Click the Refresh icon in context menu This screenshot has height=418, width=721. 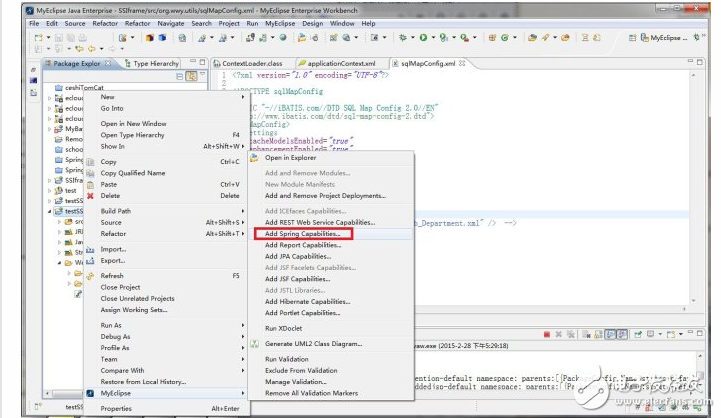pos(90,276)
